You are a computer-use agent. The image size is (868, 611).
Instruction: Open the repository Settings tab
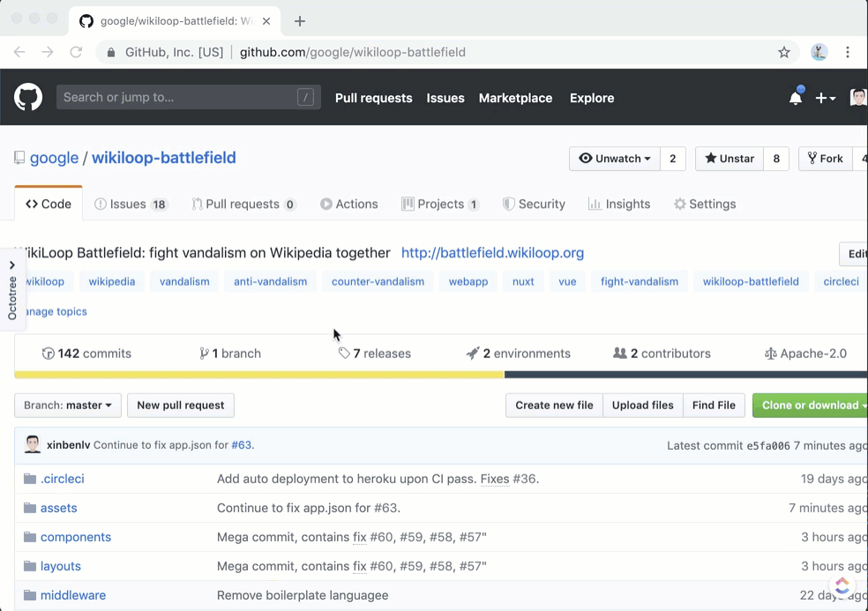pyautogui.click(x=705, y=204)
